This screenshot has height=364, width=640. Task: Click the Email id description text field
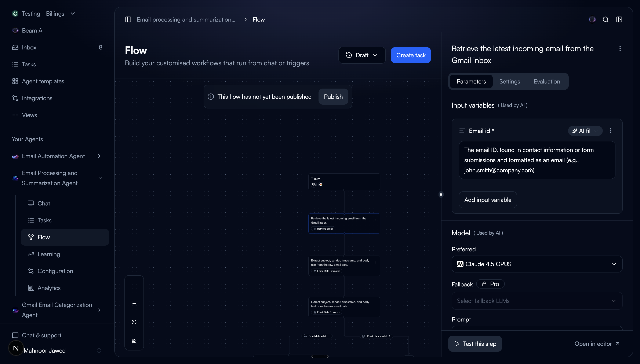(537, 160)
